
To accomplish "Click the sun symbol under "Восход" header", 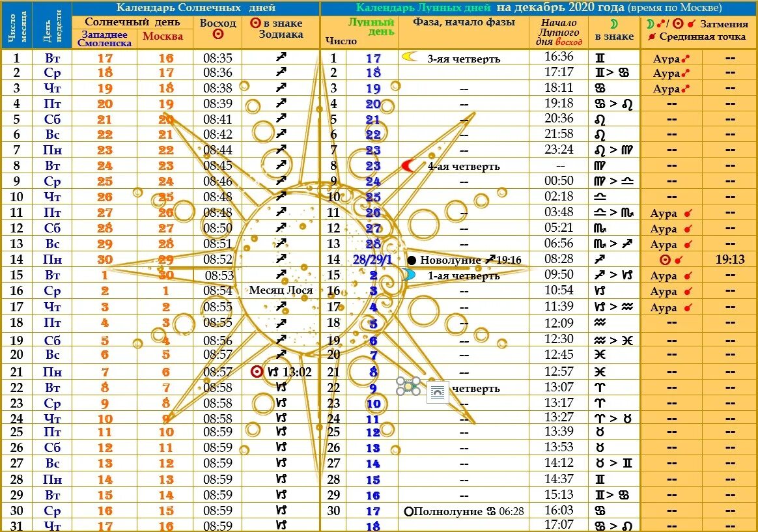I will click(x=218, y=34).
